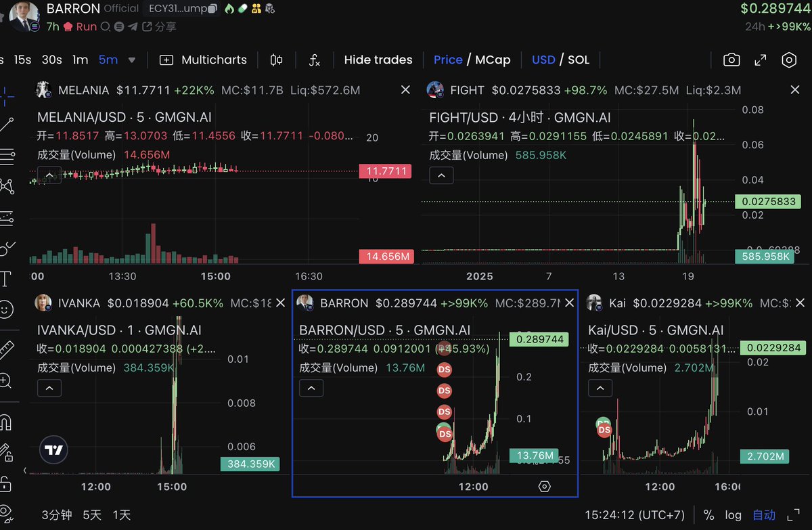The height and width of the screenshot is (530, 812).
Task: Toggle magnet mode in sidebar
Action: [5, 422]
